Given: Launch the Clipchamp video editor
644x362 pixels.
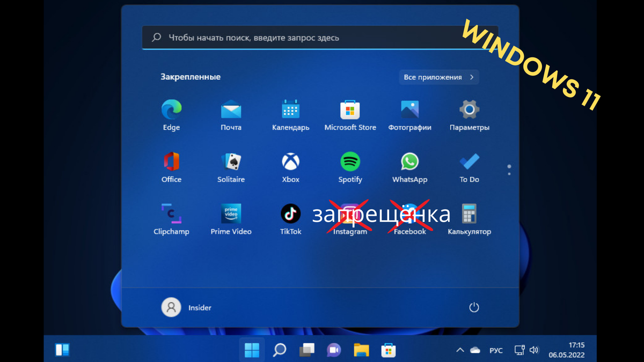Looking at the screenshot, I should tap(171, 219).
